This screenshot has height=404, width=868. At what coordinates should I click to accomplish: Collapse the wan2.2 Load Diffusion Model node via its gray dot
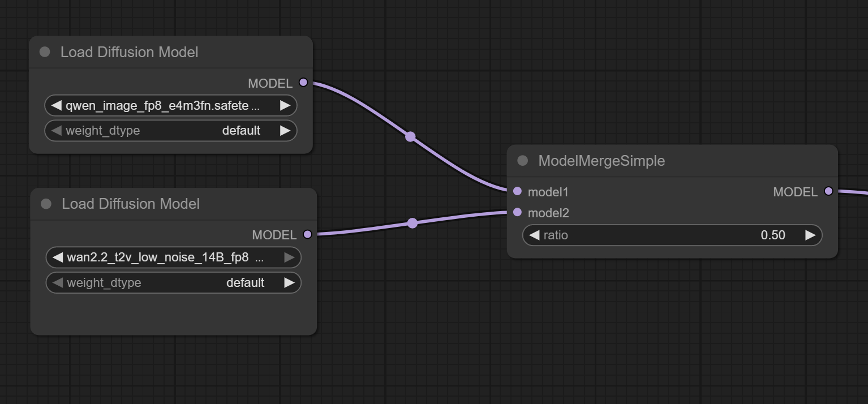46,204
